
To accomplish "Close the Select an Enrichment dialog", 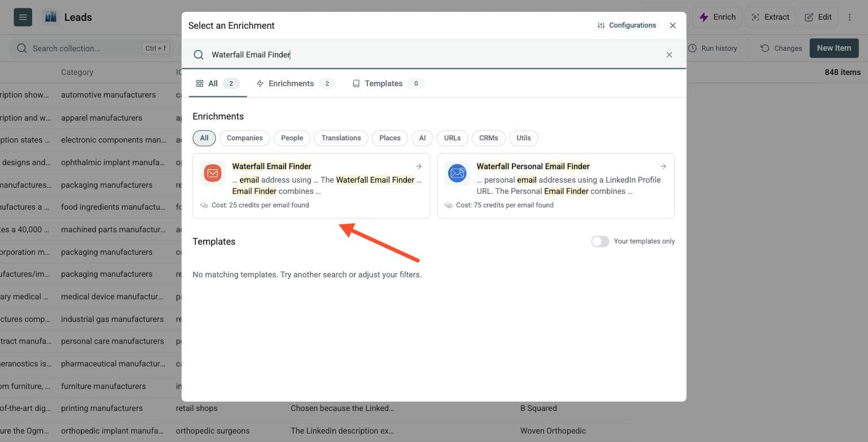I will [x=673, y=25].
